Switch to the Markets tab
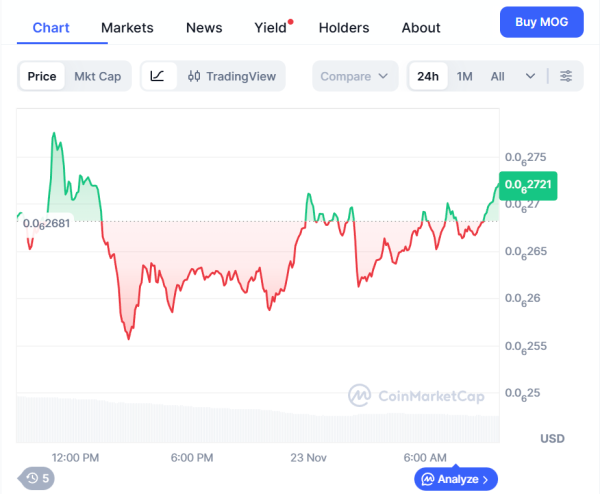The width and height of the screenshot is (600, 494). pyautogui.click(x=127, y=27)
